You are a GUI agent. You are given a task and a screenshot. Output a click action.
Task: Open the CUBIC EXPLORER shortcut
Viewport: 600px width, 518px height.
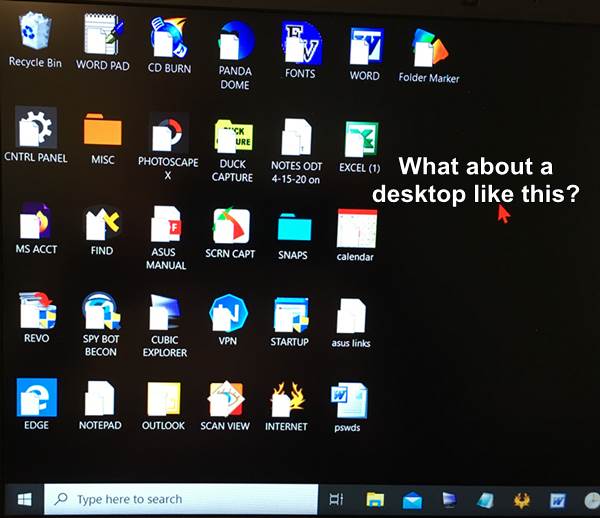pyautogui.click(x=165, y=313)
